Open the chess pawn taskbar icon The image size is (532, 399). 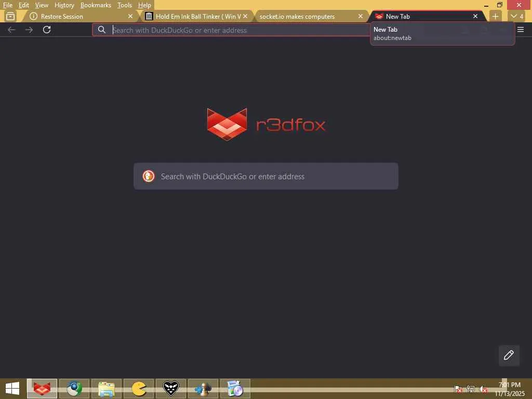(203, 389)
